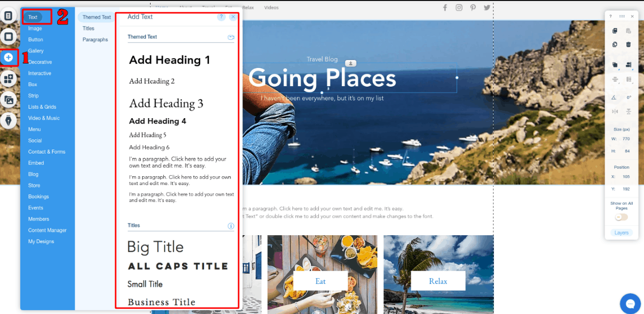Open the App Market icon
Image resolution: width=644 pixels, height=314 pixels.
point(9,78)
